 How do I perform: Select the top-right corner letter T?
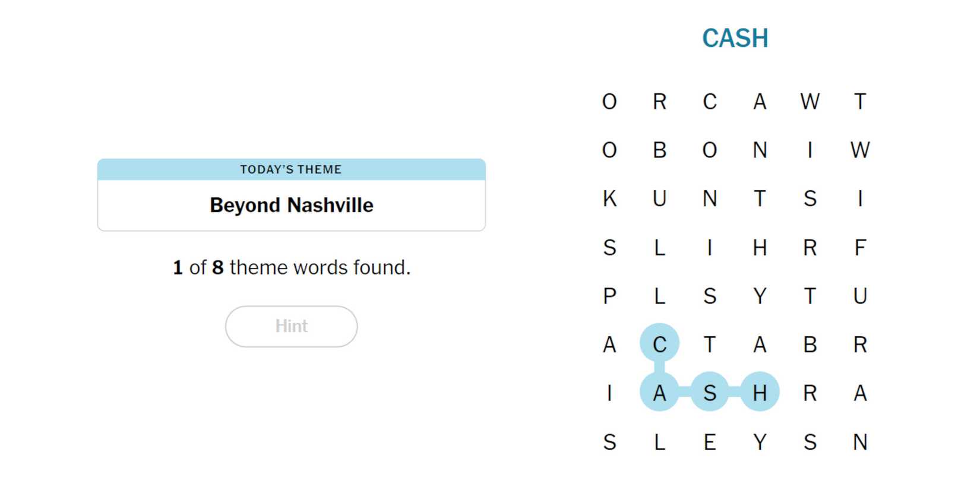pos(860,102)
